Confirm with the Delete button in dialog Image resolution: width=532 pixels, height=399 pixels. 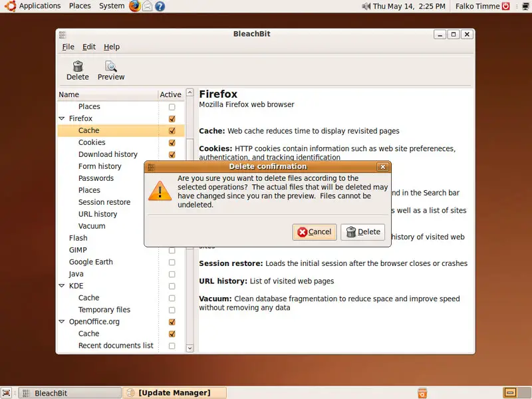point(362,232)
